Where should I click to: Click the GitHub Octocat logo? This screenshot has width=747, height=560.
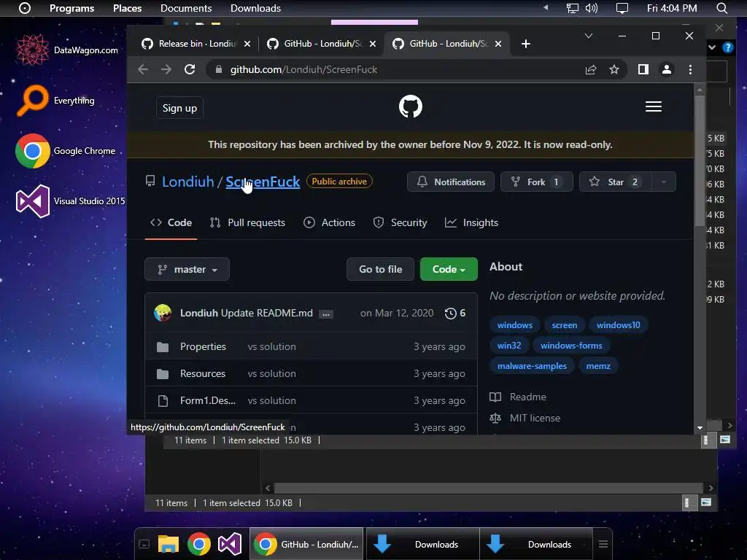[410, 106]
